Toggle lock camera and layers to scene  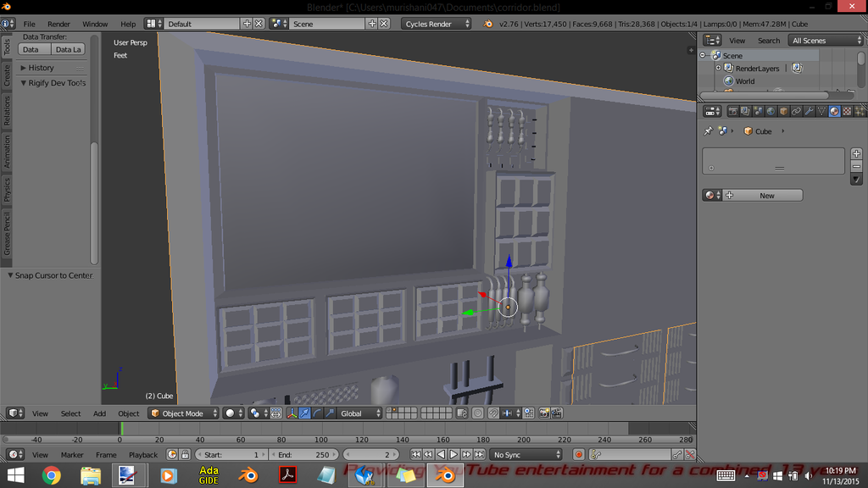462,413
